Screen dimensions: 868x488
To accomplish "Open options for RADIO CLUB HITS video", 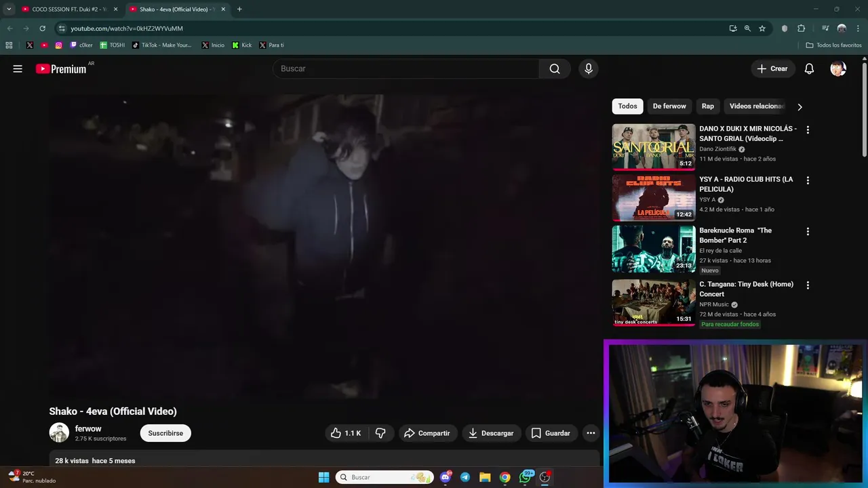I will point(807,180).
